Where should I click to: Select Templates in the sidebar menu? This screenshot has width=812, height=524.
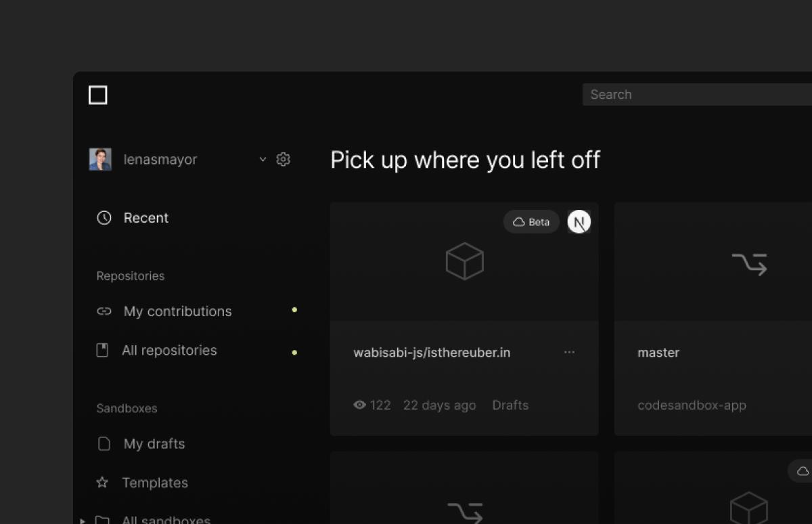(155, 482)
